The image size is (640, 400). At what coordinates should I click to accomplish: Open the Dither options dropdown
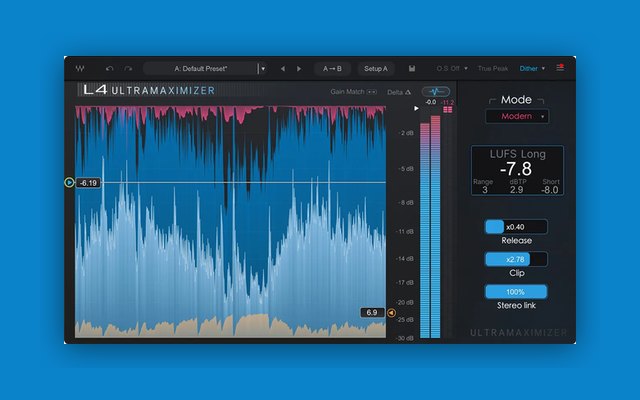(532, 69)
